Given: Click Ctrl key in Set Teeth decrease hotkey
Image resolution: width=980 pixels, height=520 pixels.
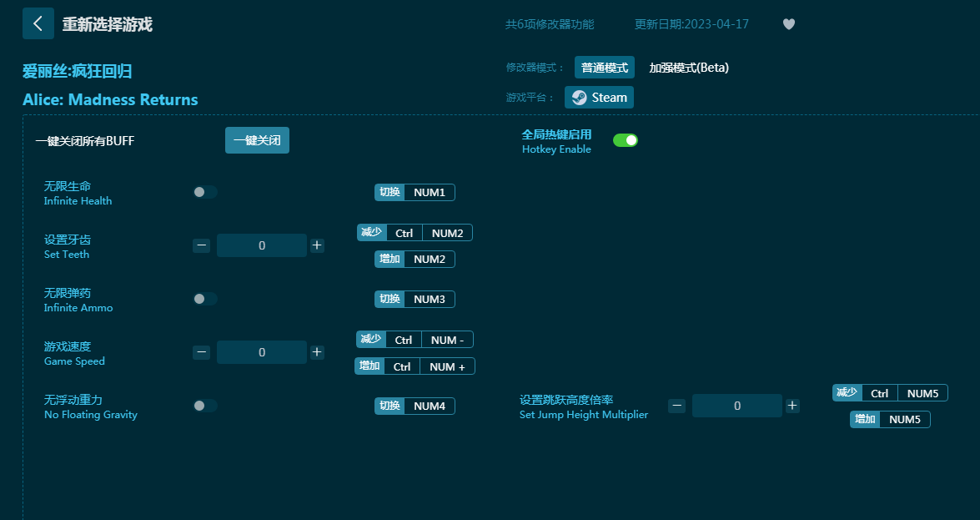Looking at the screenshot, I should tap(405, 233).
